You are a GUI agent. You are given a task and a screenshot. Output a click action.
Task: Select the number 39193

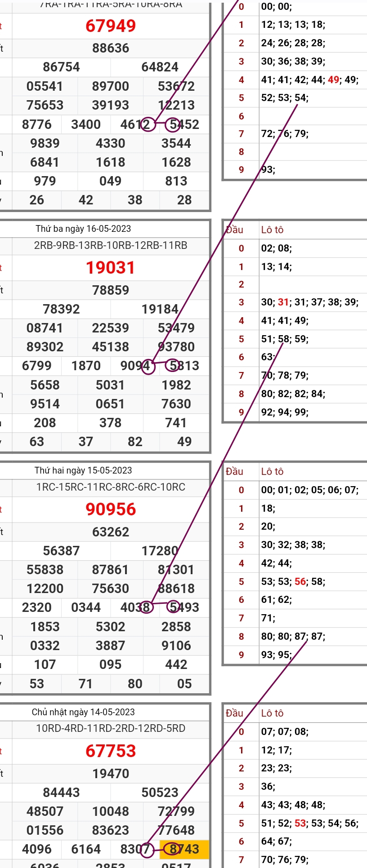click(x=111, y=105)
